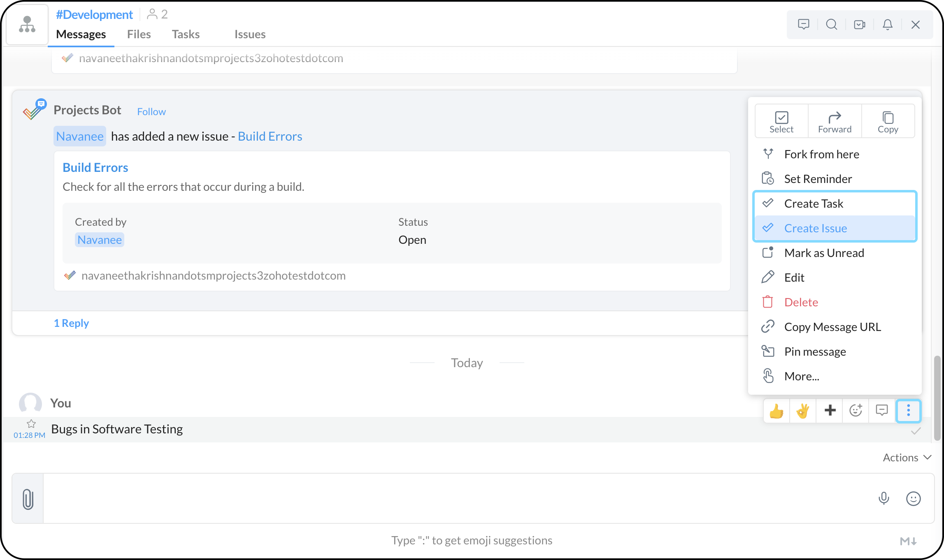Switch to the Issues tab
Screen dimensions: 944x560
(x=250, y=35)
